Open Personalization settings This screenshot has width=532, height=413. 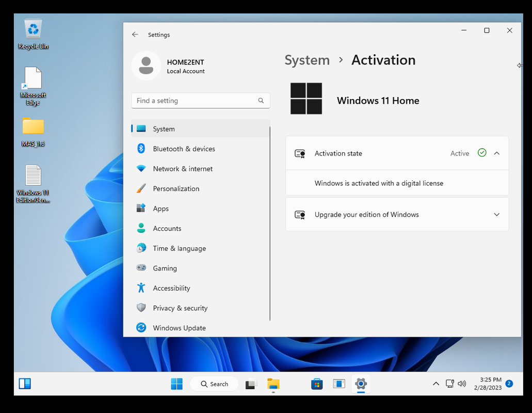[201, 188]
